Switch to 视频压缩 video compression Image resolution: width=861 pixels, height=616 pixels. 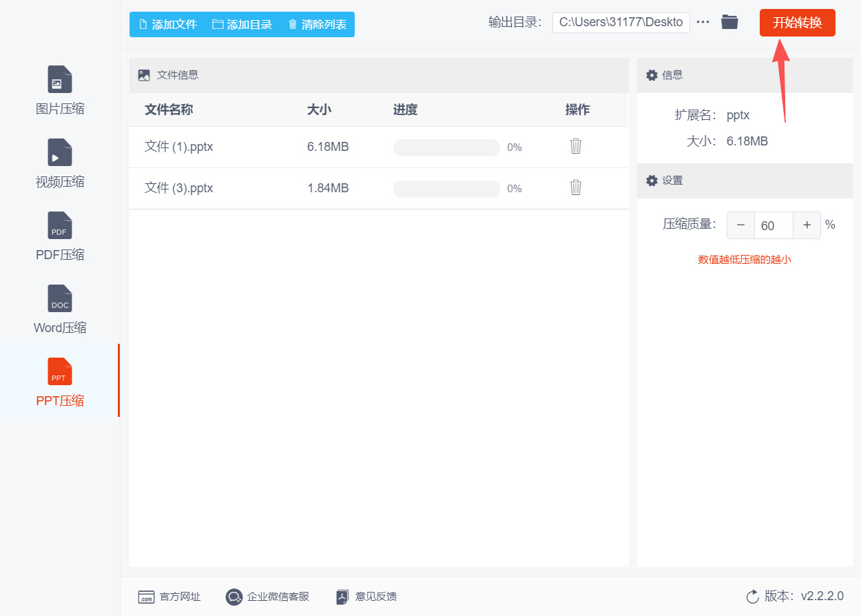[x=60, y=163]
